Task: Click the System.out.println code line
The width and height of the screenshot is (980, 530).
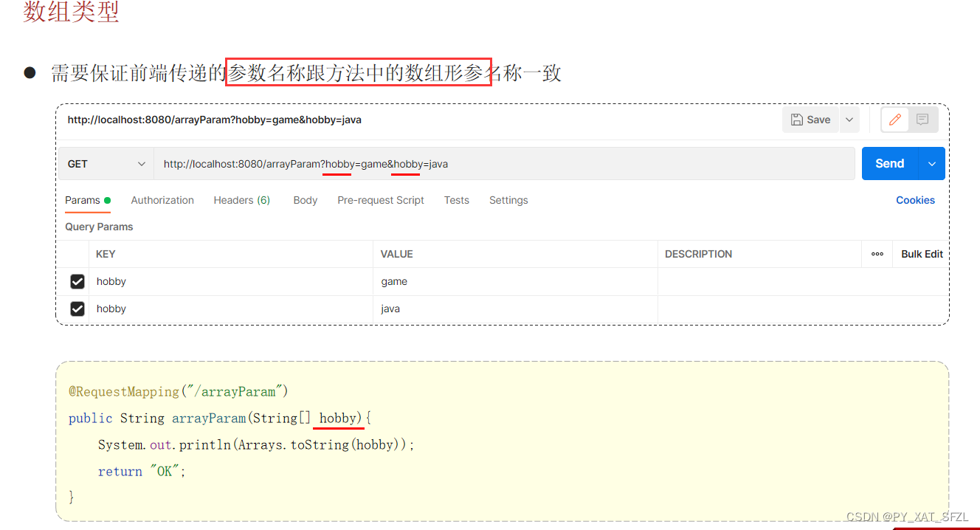Action: pos(256,444)
